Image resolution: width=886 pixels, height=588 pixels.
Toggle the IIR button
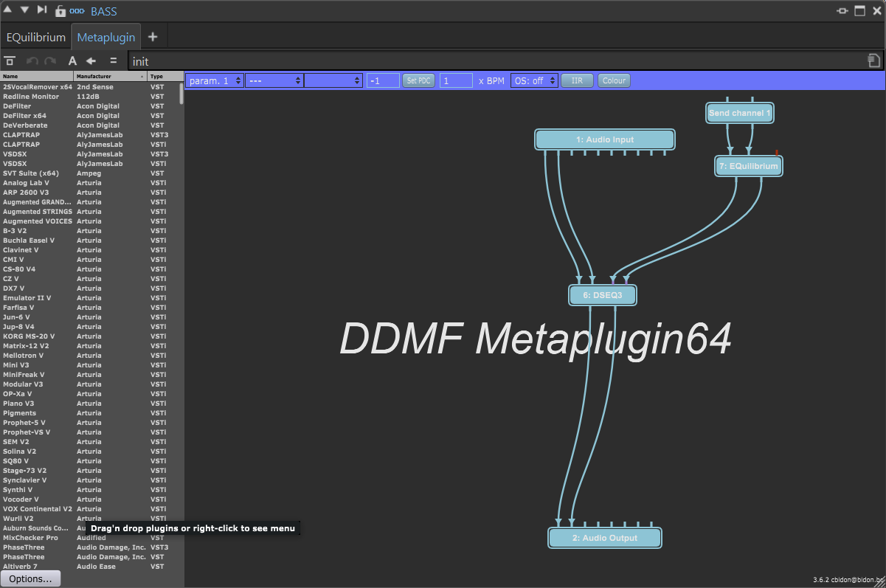click(577, 80)
